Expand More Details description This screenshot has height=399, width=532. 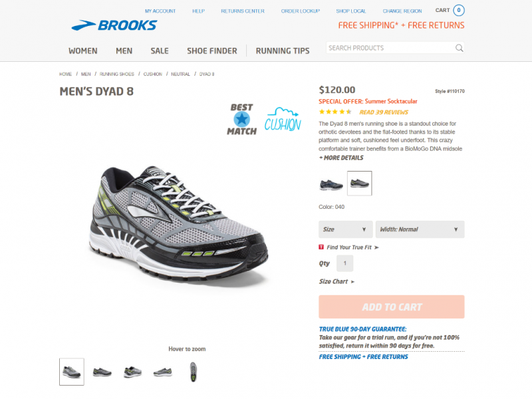click(x=341, y=158)
